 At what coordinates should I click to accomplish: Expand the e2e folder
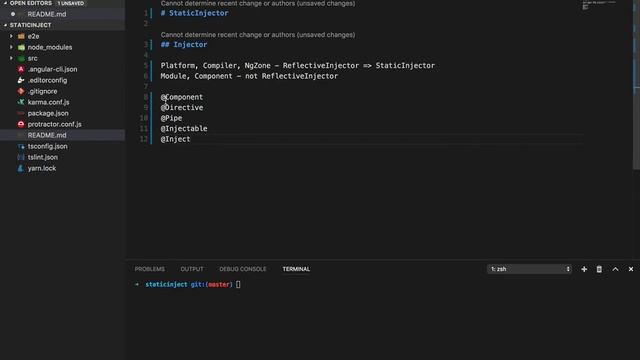pos(11,36)
